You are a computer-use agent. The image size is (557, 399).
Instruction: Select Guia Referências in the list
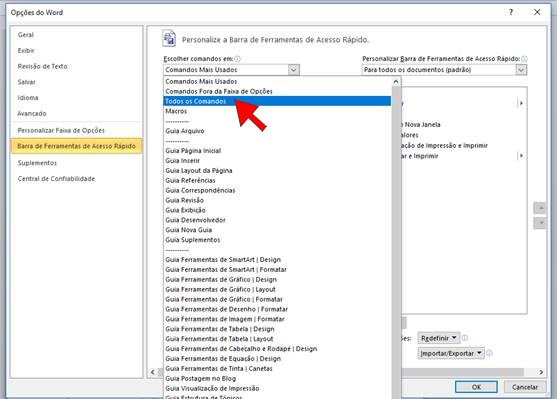277,180
